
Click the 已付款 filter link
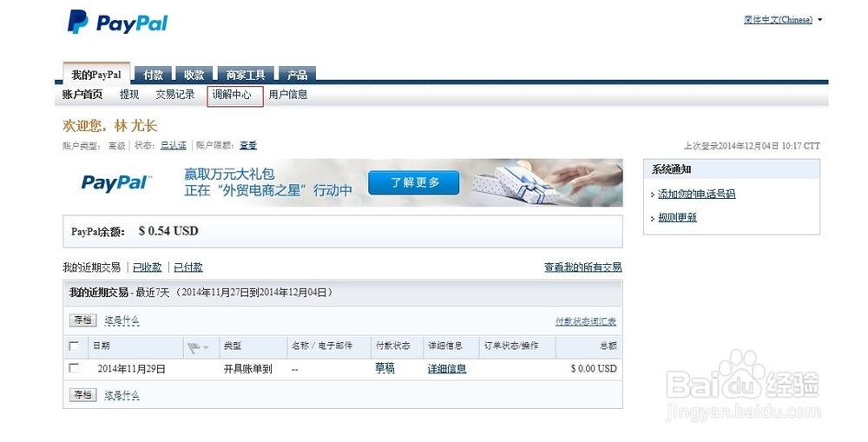pyautogui.click(x=188, y=267)
